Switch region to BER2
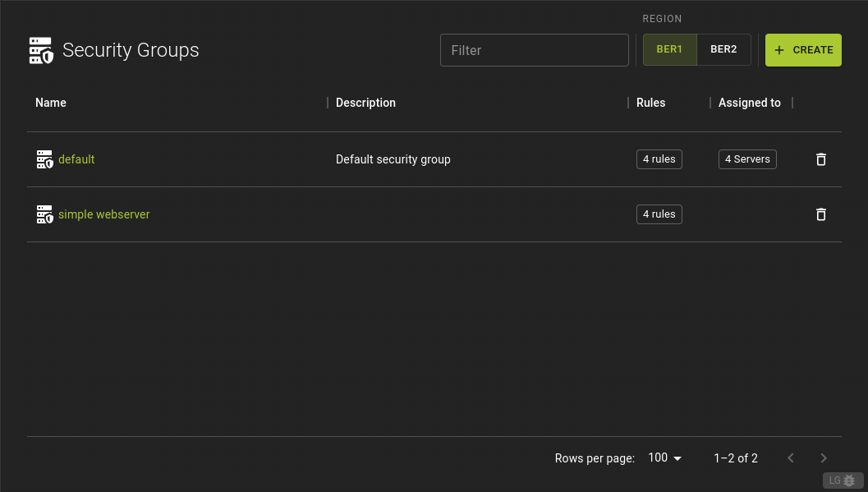Screen dimensions: 868x492 (723, 48)
